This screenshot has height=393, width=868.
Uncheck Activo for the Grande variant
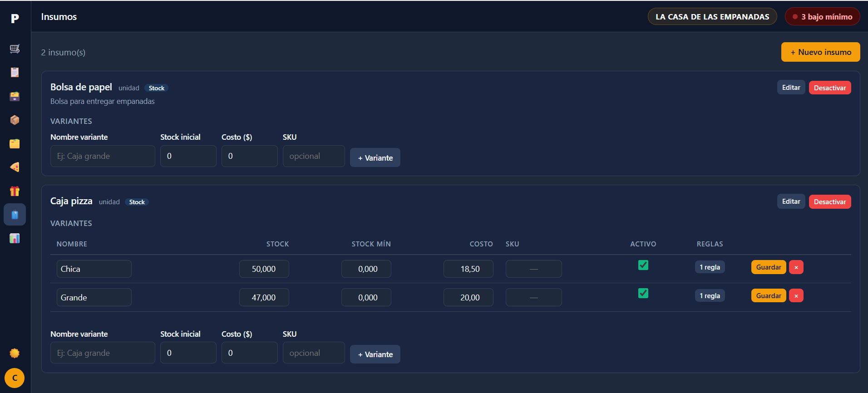click(x=643, y=293)
